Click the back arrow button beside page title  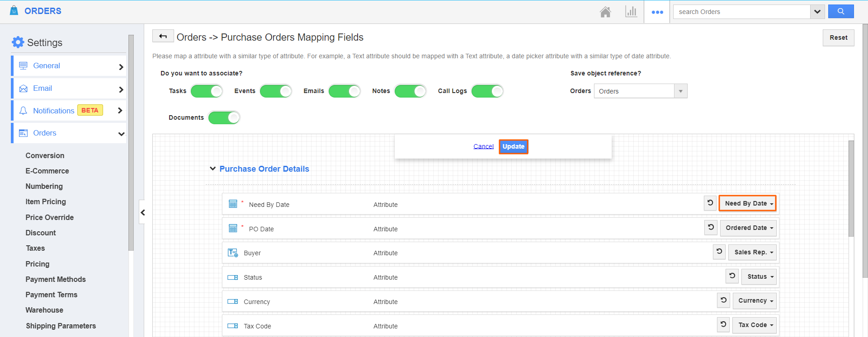point(163,36)
